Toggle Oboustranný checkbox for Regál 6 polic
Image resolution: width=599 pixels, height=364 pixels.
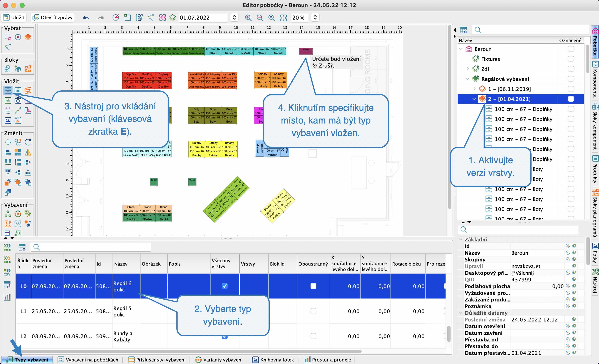(313, 286)
